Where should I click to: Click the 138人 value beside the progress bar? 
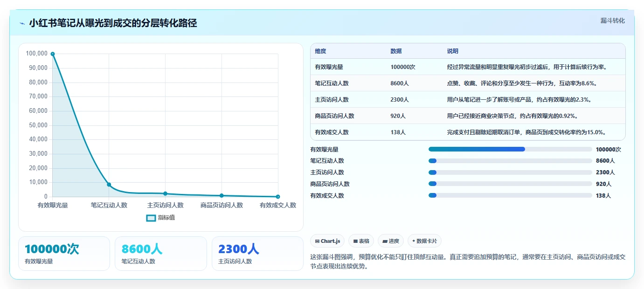point(603,196)
